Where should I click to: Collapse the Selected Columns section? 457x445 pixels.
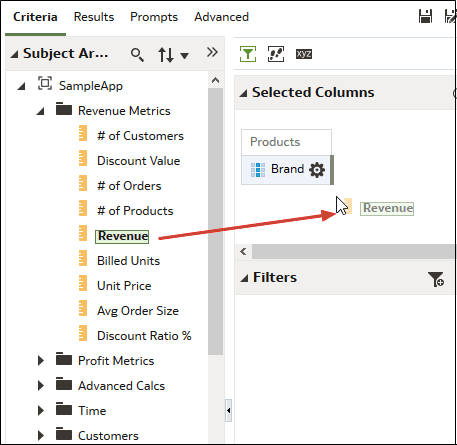point(244,93)
